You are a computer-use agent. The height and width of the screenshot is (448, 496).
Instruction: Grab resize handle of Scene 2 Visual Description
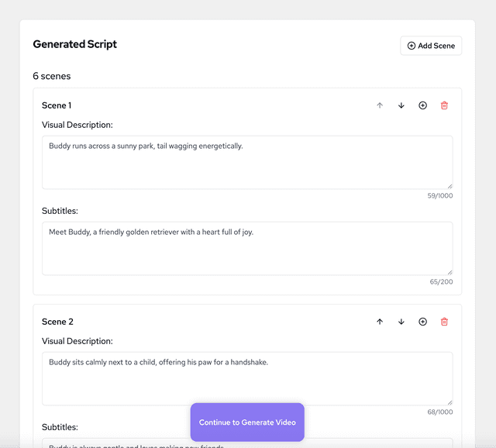(x=449, y=402)
